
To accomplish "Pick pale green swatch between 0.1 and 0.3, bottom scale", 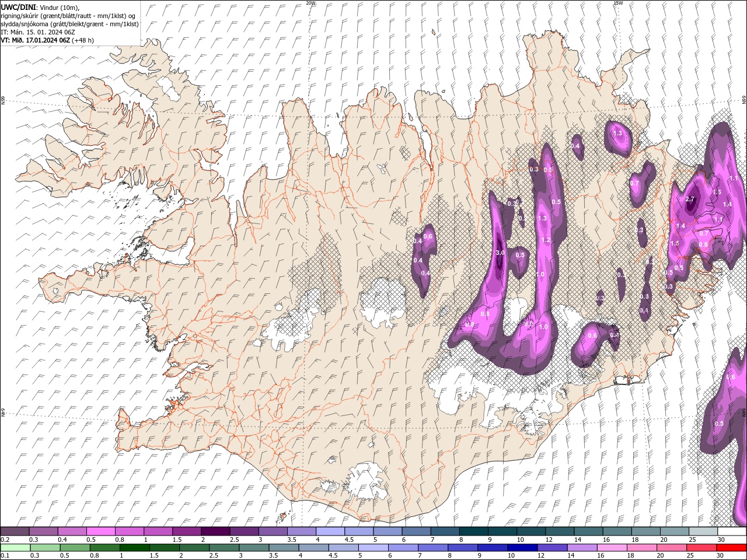I will (15, 548).
